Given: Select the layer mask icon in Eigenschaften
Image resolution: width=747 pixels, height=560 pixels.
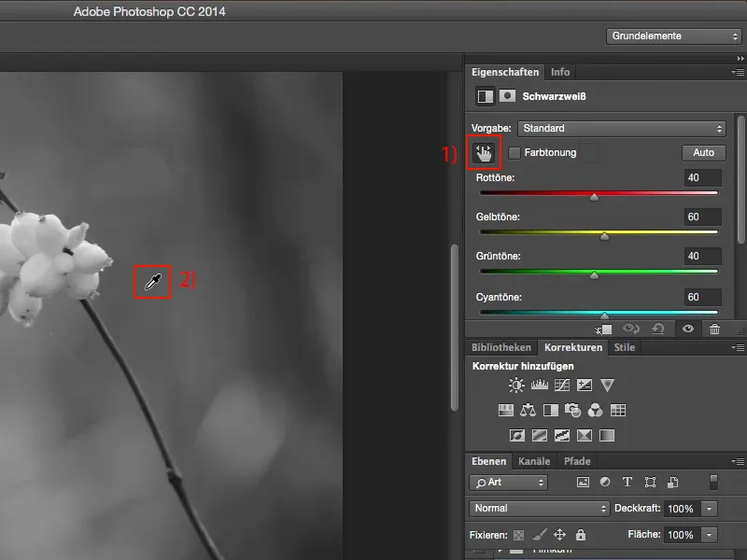Looking at the screenshot, I should [x=507, y=96].
